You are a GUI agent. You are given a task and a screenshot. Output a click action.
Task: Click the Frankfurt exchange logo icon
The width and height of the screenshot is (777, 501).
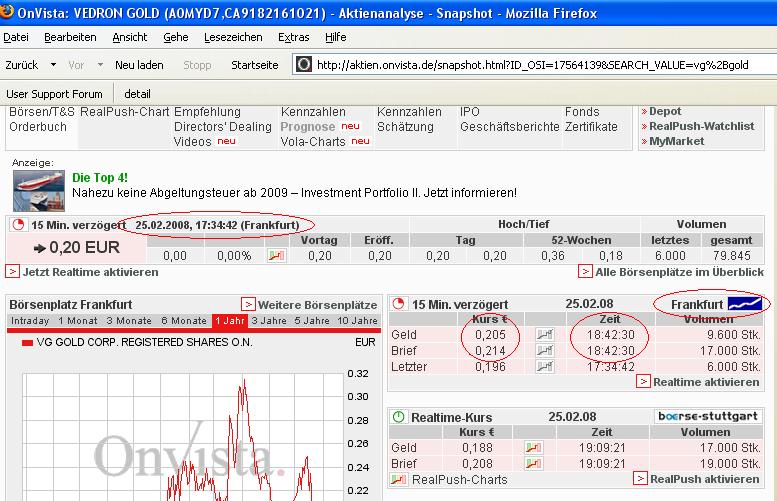745,303
